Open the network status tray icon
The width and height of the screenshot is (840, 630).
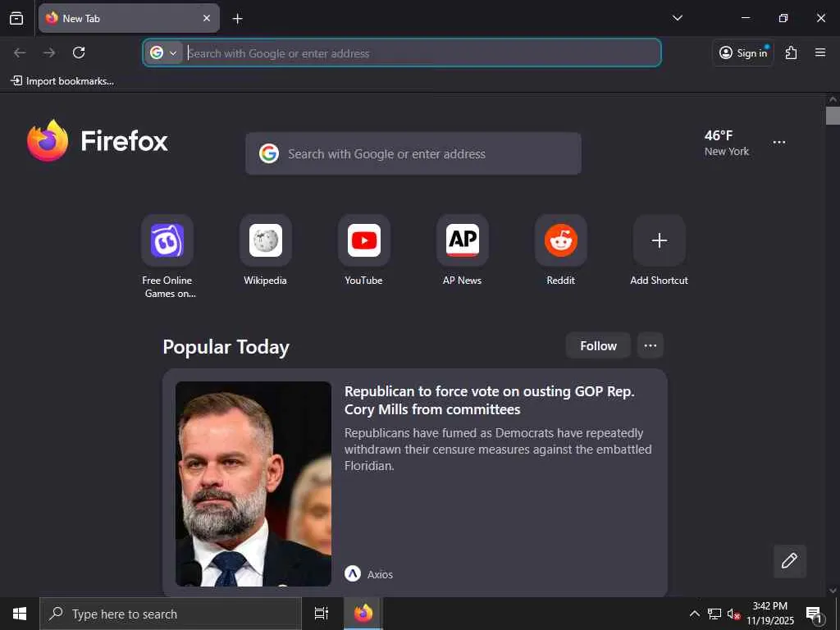coord(714,614)
